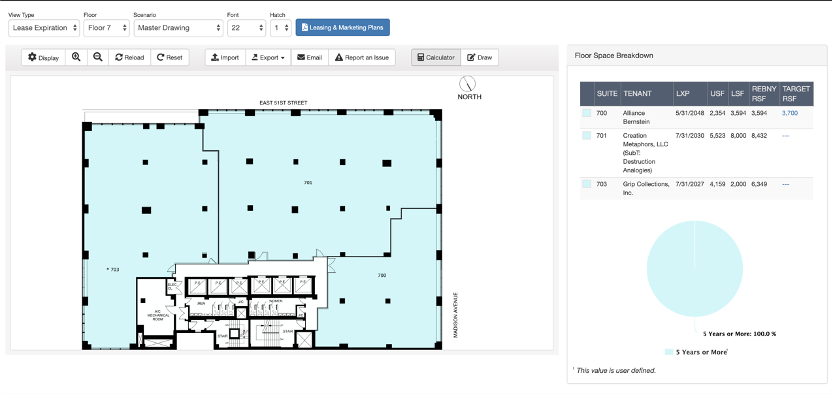Open the Export dropdown menu
The height and width of the screenshot is (394, 832).
268,57
